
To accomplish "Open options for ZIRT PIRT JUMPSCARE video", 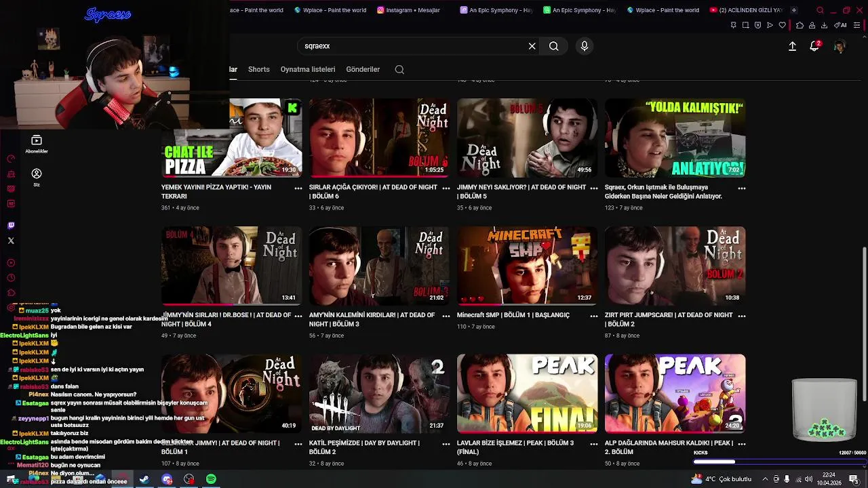I will (x=742, y=316).
